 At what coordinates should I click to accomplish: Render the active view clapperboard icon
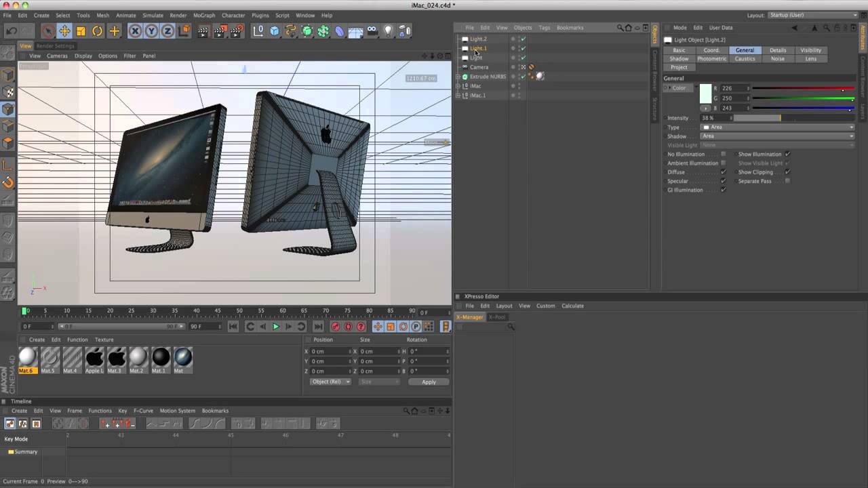(203, 30)
